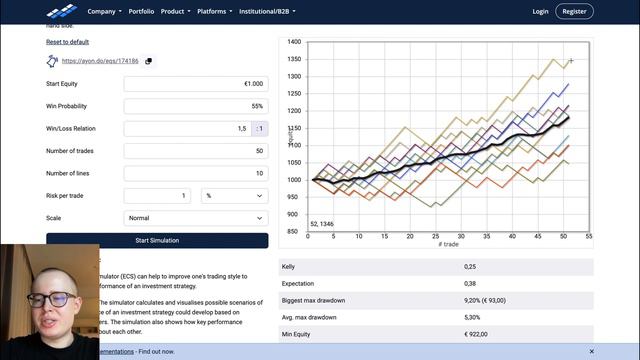Open the Portfolio page
The width and height of the screenshot is (640, 360).
point(141,11)
